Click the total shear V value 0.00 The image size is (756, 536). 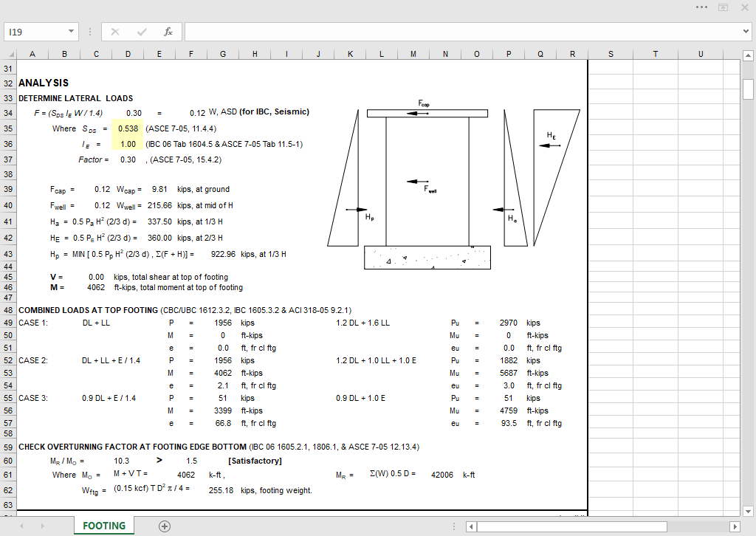[x=97, y=277]
